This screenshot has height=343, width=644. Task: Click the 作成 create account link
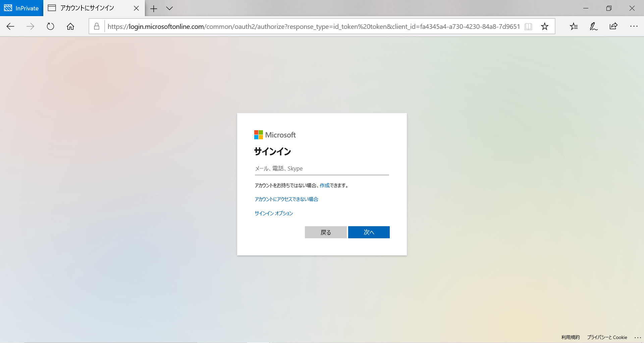point(324,185)
